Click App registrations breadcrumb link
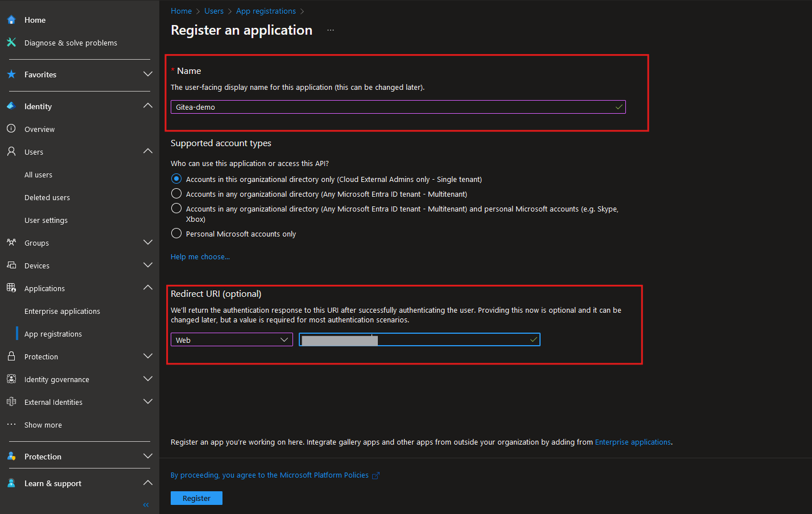Image resolution: width=812 pixels, height=514 pixels. pyautogui.click(x=266, y=11)
